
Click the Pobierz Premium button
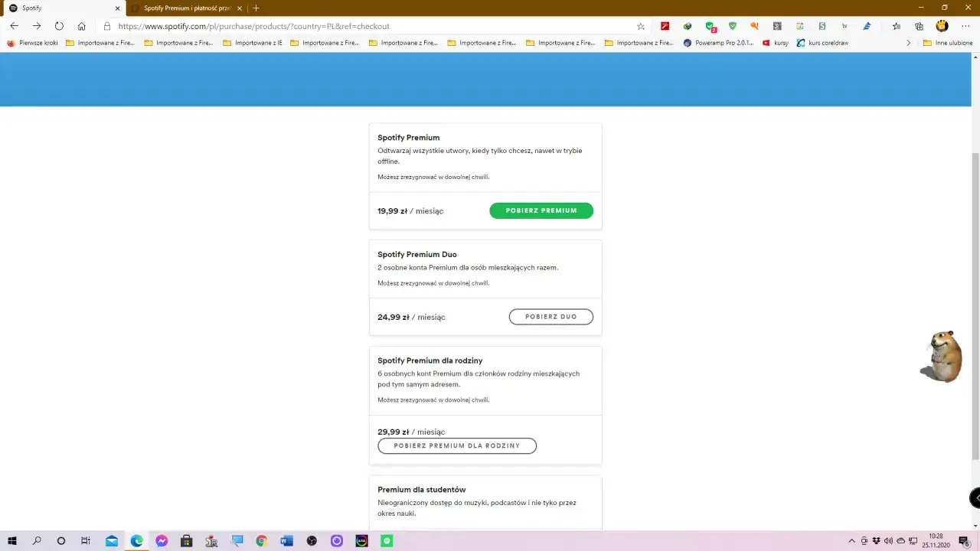[541, 210]
